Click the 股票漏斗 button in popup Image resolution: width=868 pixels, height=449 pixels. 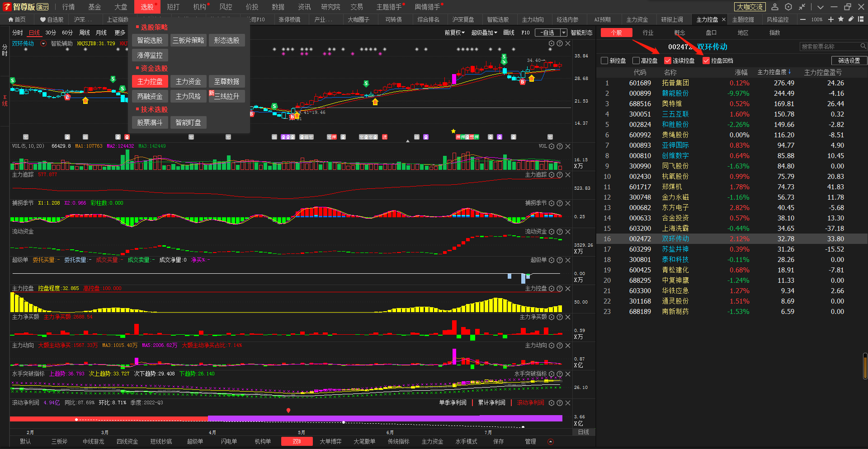[150, 122]
